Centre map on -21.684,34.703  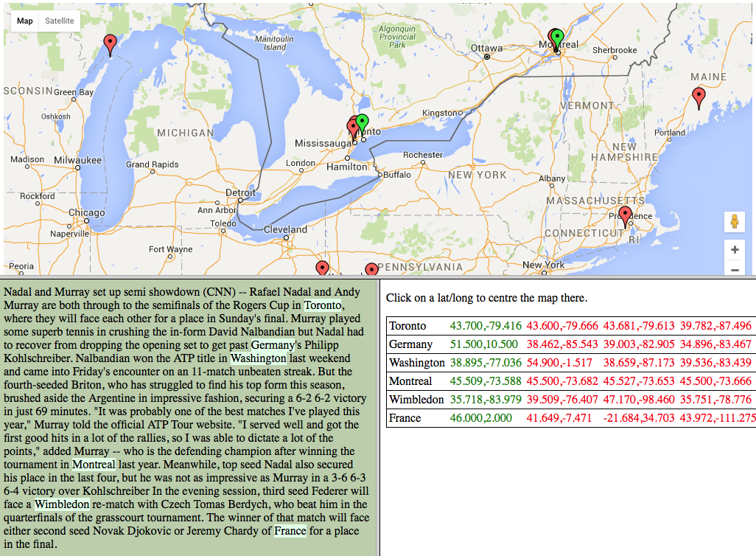(x=639, y=418)
